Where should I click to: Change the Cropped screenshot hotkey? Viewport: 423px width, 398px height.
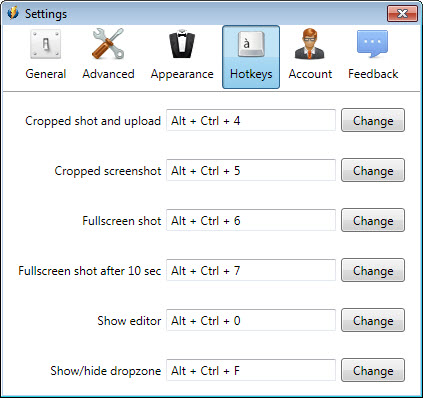pyautogui.click(x=373, y=170)
